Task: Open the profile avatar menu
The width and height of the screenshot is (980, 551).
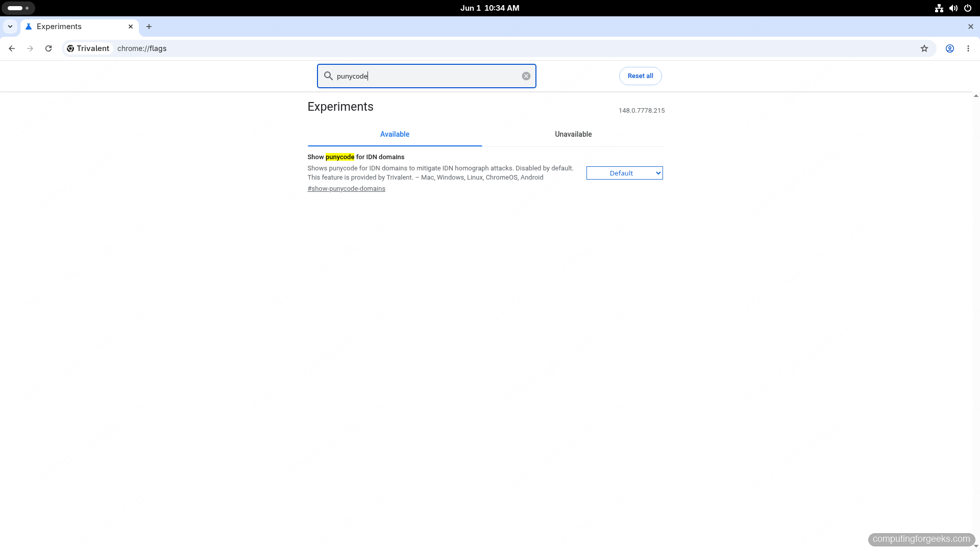Action: [x=950, y=48]
